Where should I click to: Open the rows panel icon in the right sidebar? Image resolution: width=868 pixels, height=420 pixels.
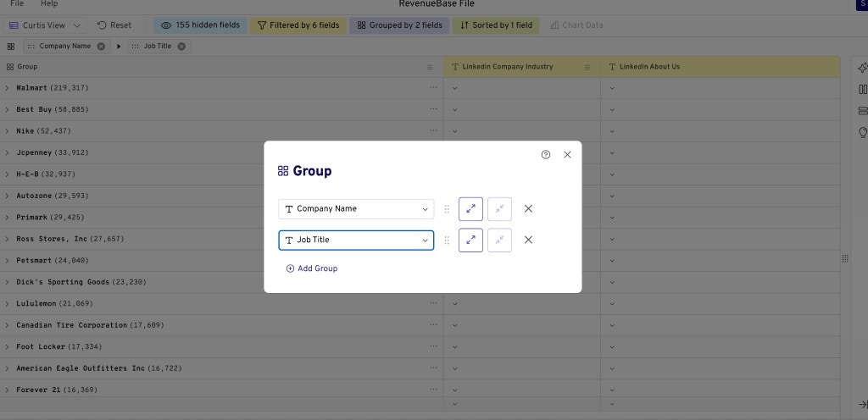click(862, 111)
